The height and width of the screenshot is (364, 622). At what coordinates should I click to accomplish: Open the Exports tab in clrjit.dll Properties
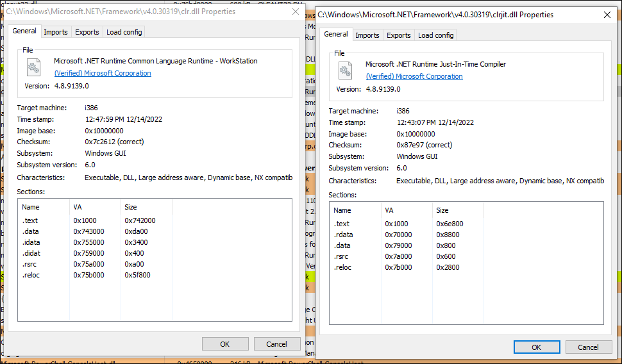point(399,35)
